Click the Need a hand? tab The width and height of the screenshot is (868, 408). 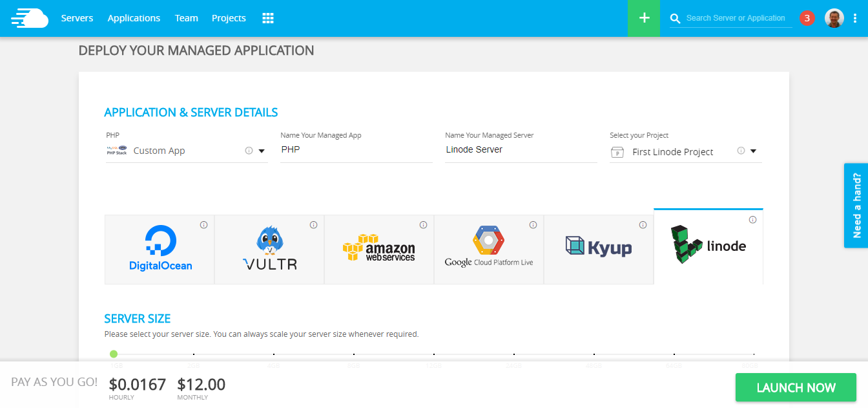coord(856,206)
